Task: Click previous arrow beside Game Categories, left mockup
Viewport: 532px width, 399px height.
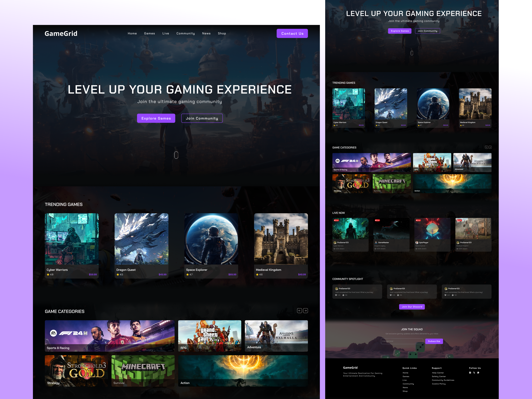Action: (x=299, y=311)
